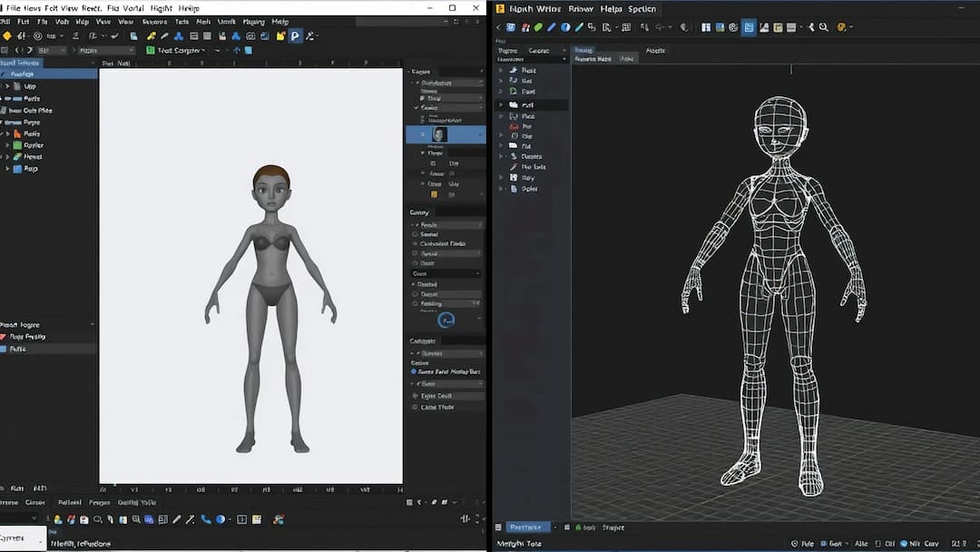Click the yellow diamond icon in left toolbar
The height and width of the screenshot is (552, 980).
click(7, 36)
